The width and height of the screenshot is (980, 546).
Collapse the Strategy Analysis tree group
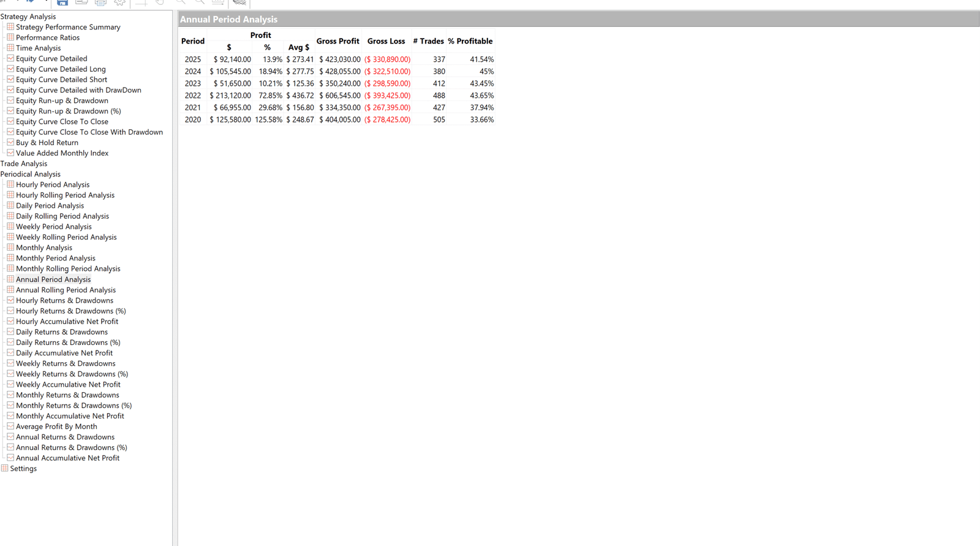pyautogui.click(x=28, y=17)
